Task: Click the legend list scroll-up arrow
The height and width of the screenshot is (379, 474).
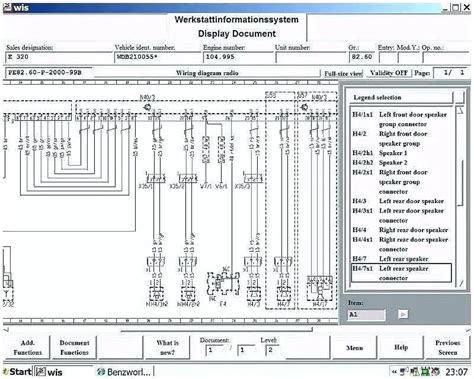Action: (x=460, y=111)
